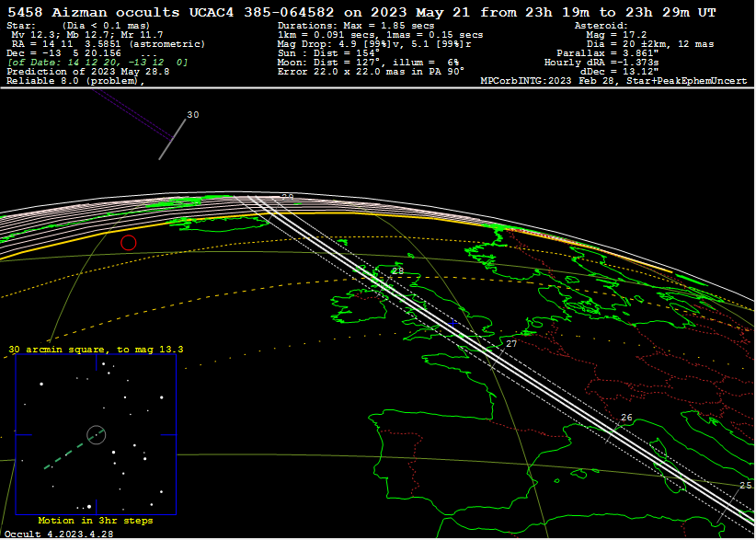Click the "Reliable 8.0 (problem)" text
The height and width of the screenshot is (540, 756).
(75, 81)
